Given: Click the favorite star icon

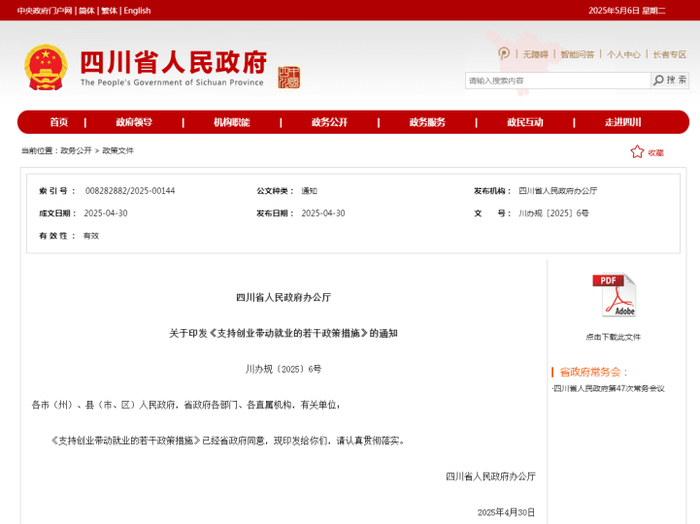Looking at the screenshot, I should tap(637, 152).
